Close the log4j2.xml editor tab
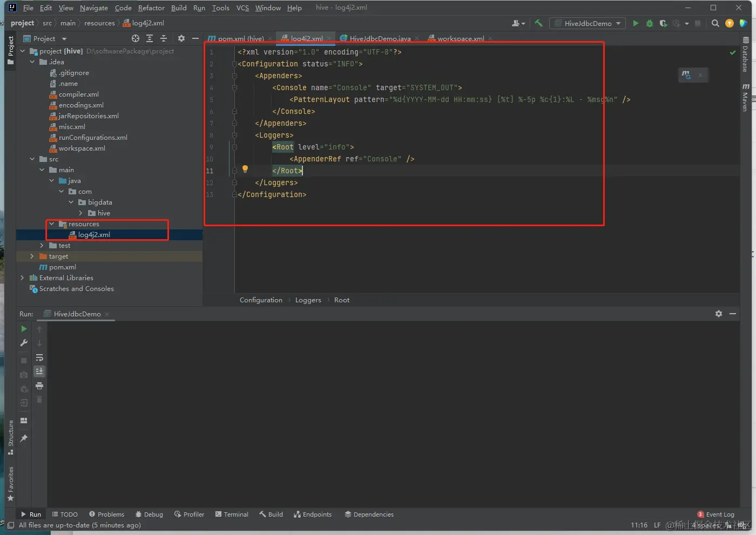The height and width of the screenshot is (535, 756). [329, 38]
